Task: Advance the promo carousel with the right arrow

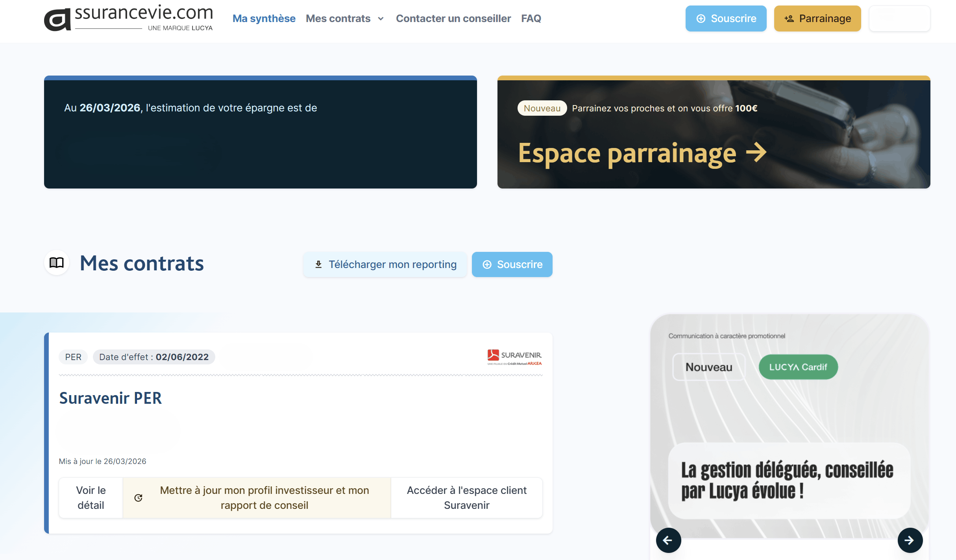Action: [910, 540]
